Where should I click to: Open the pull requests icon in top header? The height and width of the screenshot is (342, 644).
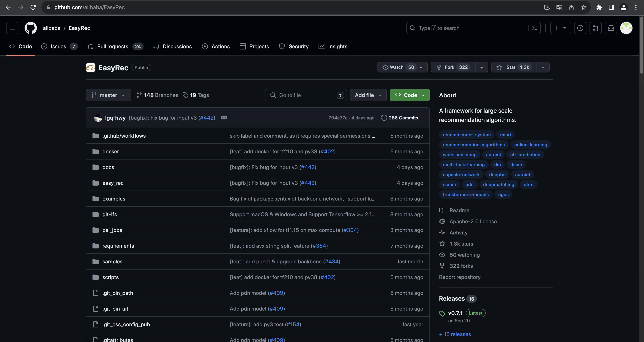tap(595, 28)
